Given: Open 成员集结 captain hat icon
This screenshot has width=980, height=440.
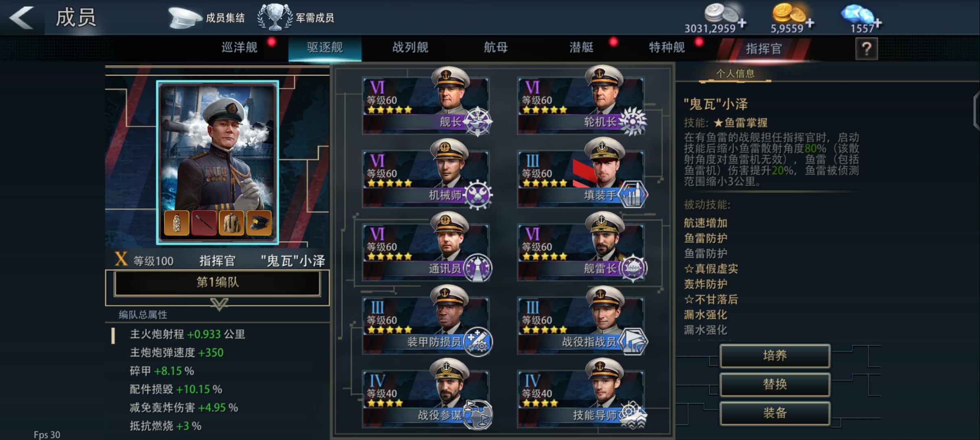Looking at the screenshot, I should coord(185,18).
